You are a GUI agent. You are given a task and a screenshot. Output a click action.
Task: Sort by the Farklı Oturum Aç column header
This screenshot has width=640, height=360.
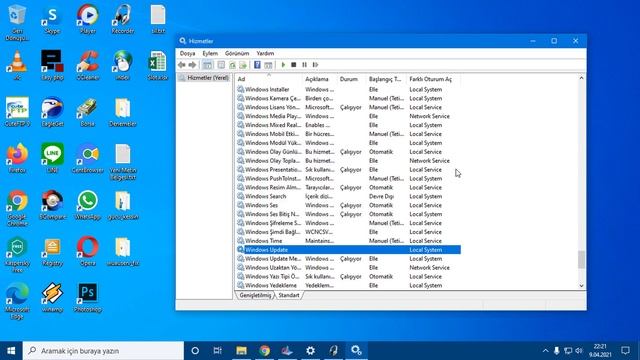[433, 79]
